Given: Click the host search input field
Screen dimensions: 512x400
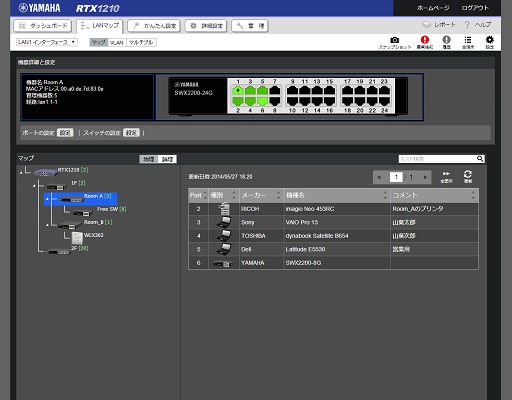Looking at the screenshot, I should coord(437,159).
